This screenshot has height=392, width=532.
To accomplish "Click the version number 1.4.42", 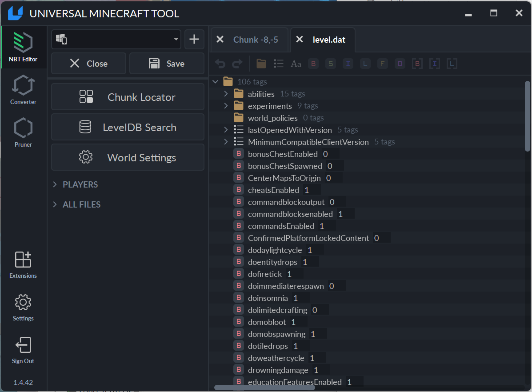I will (x=23, y=383).
